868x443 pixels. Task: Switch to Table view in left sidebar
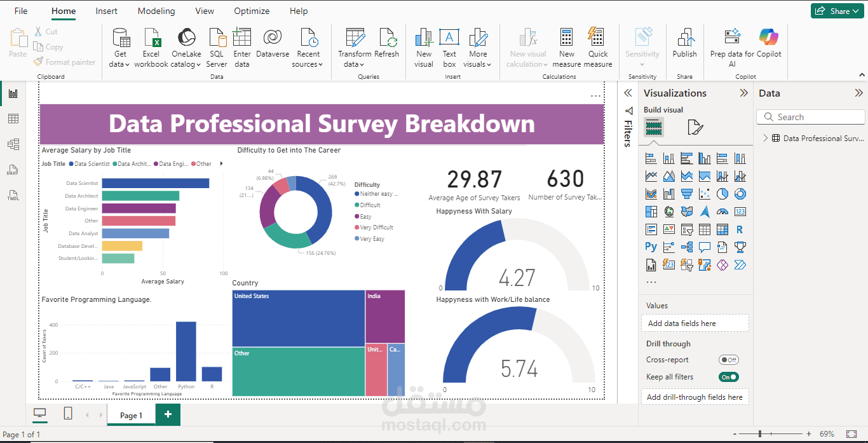[x=13, y=119]
